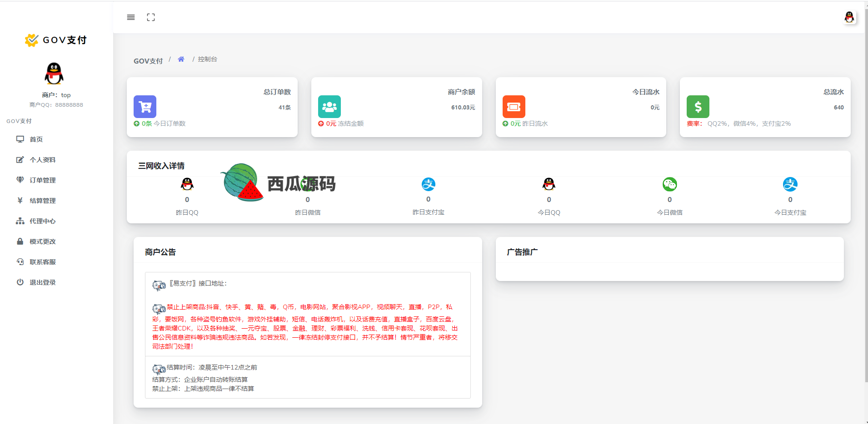This screenshot has width=868, height=424.
Task: Click the merchant penguin avatar in the sidebar
Action: [x=54, y=74]
